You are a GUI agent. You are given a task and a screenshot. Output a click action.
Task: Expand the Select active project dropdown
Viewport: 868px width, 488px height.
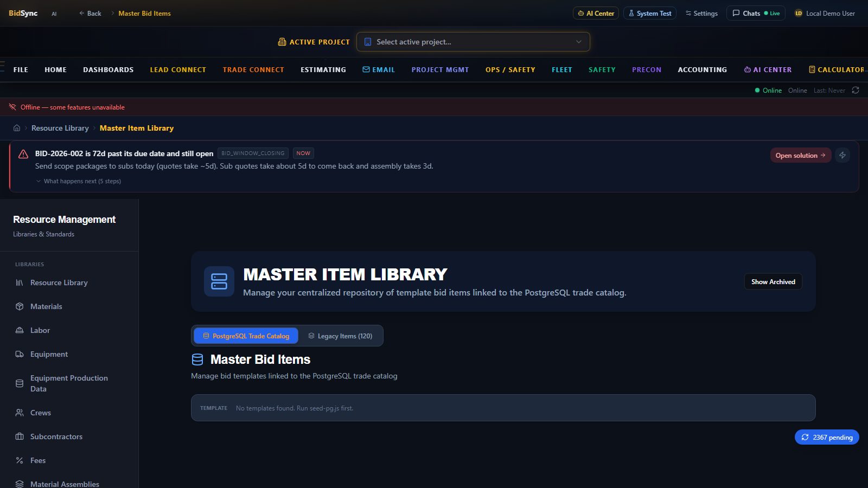[473, 42]
